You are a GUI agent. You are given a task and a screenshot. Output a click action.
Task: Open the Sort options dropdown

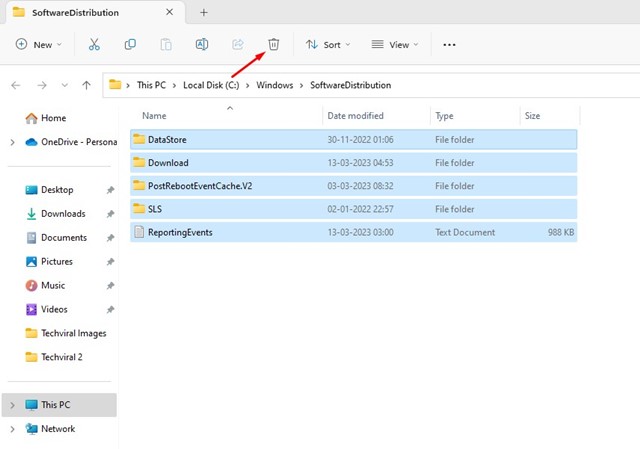tap(328, 44)
